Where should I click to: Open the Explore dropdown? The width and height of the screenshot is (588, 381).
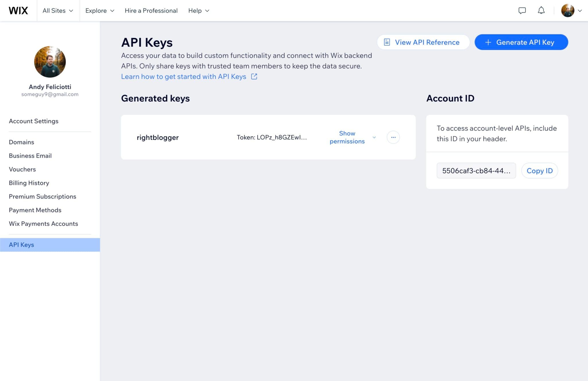point(99,10)
